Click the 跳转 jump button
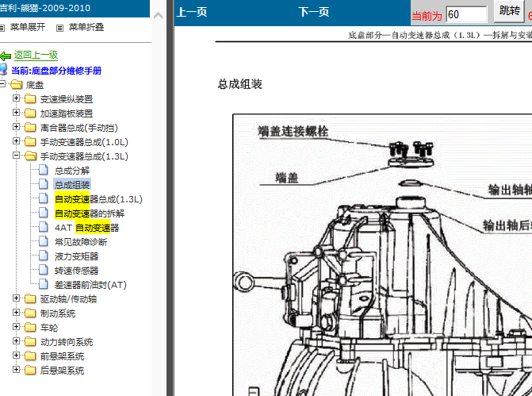532x396 pixels. [509, 11]
